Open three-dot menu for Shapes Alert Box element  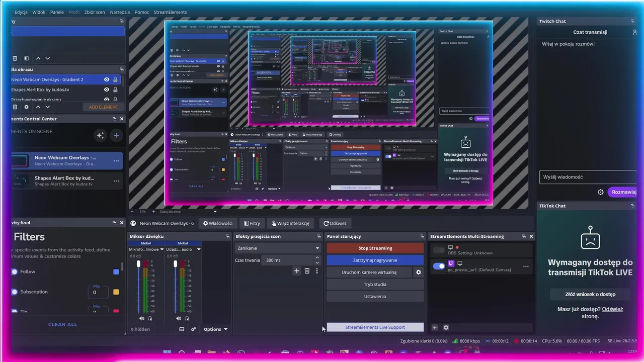coord(116,181)
